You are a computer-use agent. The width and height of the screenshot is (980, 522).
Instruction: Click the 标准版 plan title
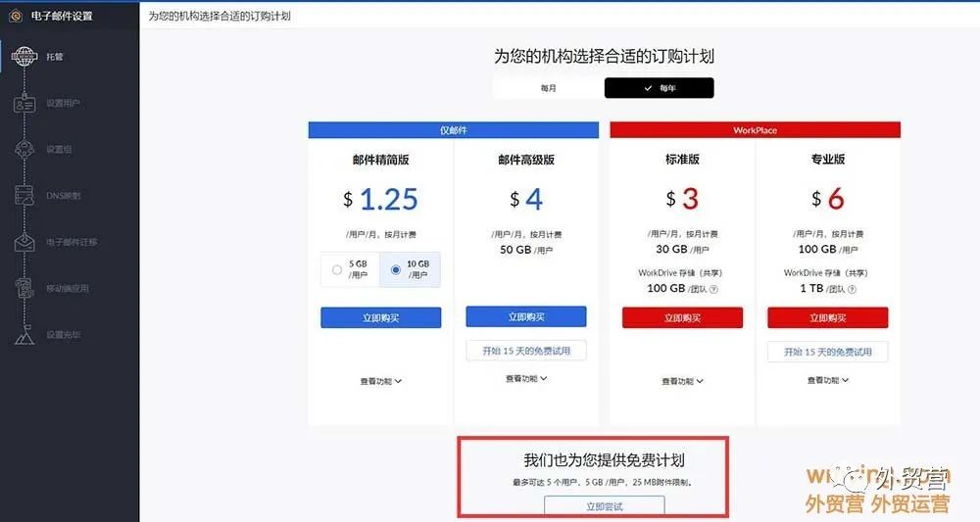[682, 160]
